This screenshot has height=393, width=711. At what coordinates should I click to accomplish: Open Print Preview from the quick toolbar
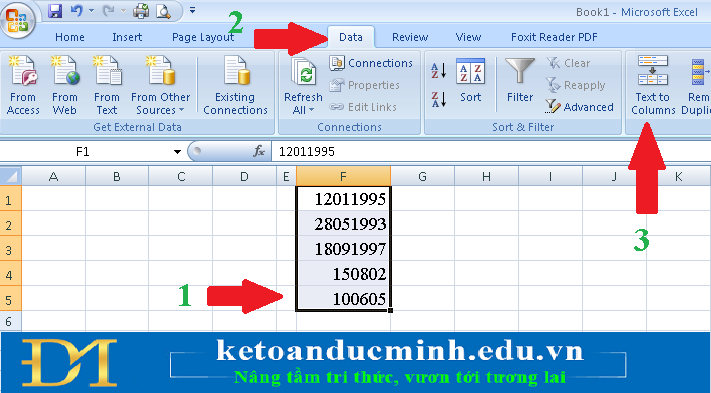tap(163, 11)
